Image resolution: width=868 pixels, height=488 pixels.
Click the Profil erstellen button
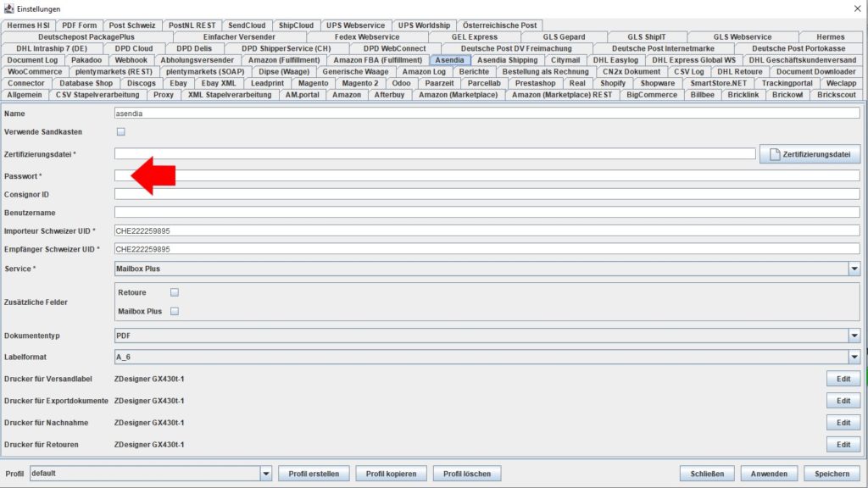tap(314, 474)
